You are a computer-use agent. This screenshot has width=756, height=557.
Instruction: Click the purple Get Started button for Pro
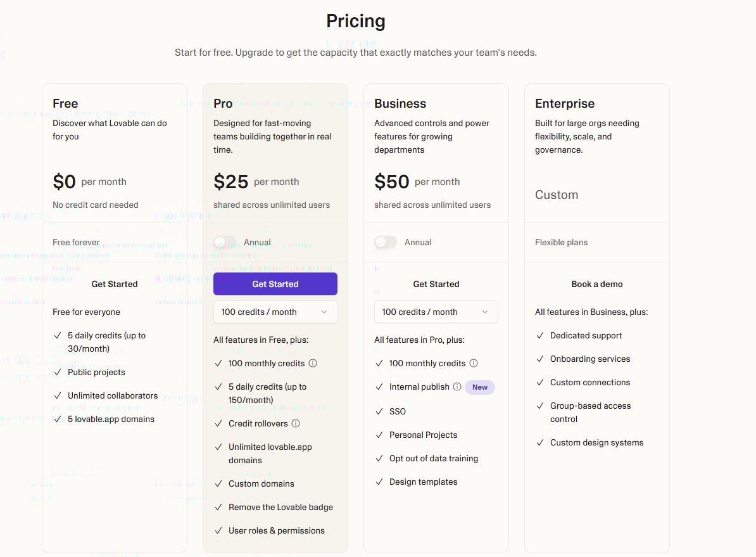[275, 284]
